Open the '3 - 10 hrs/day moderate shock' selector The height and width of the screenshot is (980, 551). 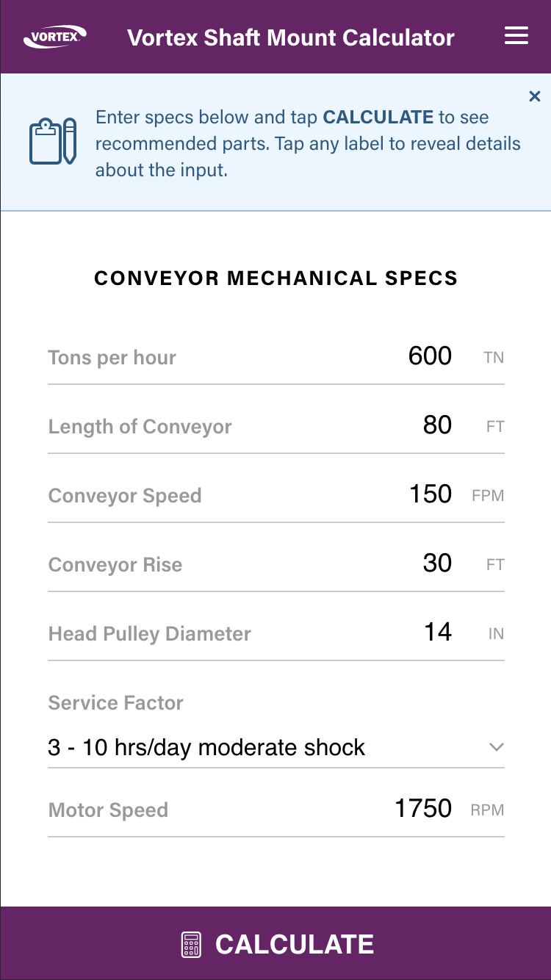pyautogui.click(x=276, y=747)
